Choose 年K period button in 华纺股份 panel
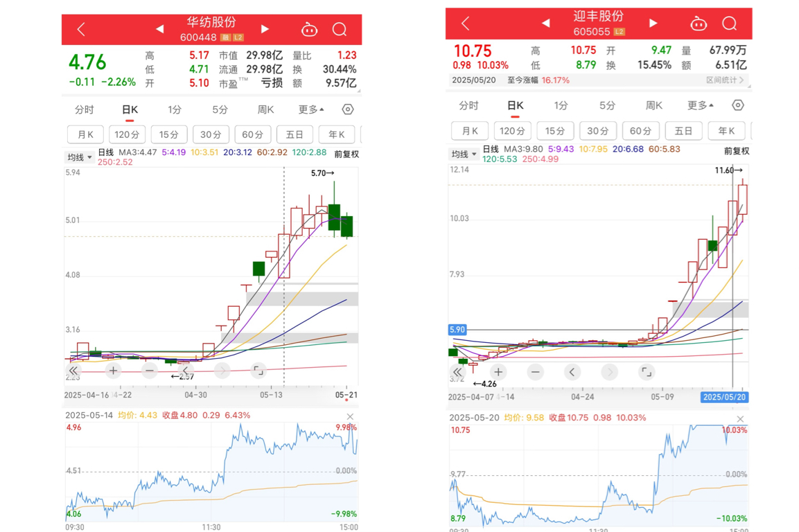The width and height of the screenshot is (799, 532). 336,134
